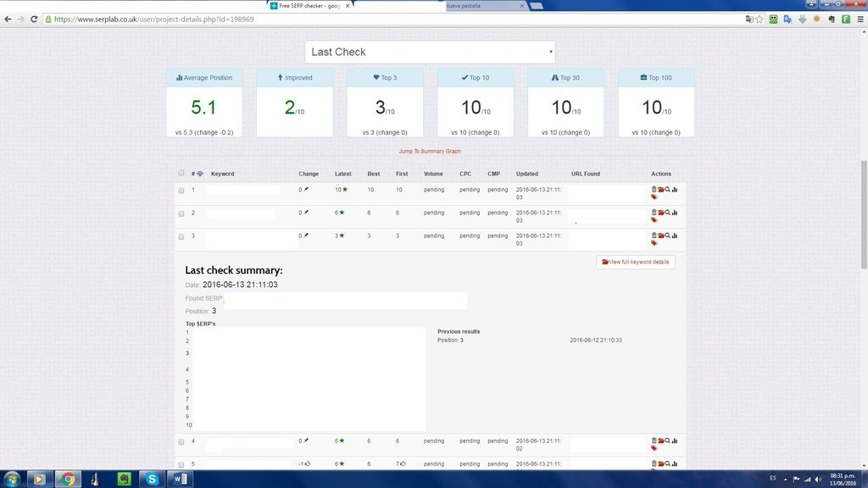Screen dimensions: 868x488
Task: Open the Windows Start menu
Action: click(12, 479)
